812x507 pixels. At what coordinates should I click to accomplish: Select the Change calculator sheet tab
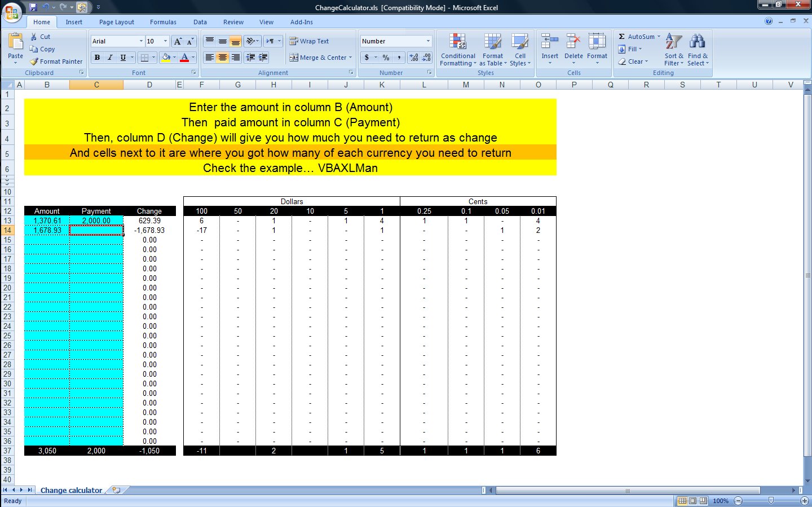pyautogui.click(x=71, y=490)
